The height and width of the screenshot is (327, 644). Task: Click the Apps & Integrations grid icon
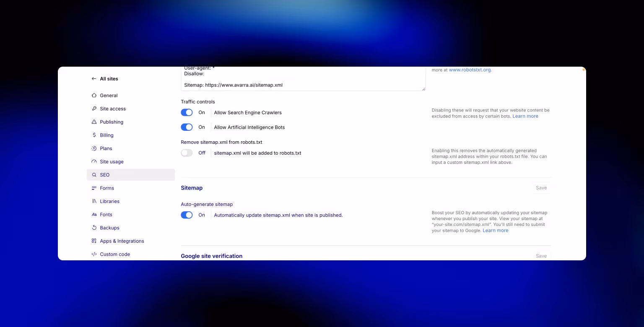(x=94, y=241)
